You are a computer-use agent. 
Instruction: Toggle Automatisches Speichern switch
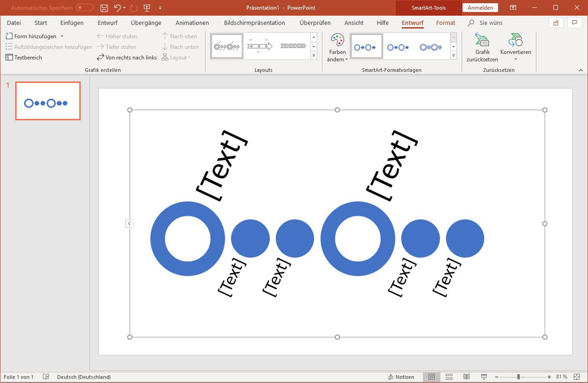tap(84, 7)
